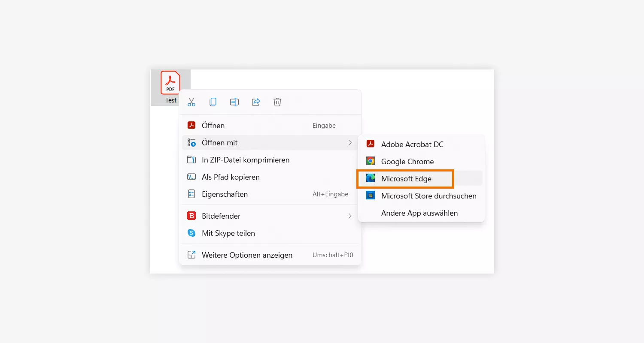Open with Microsoft Edge
644x343 pixels.
coord(421,179)
